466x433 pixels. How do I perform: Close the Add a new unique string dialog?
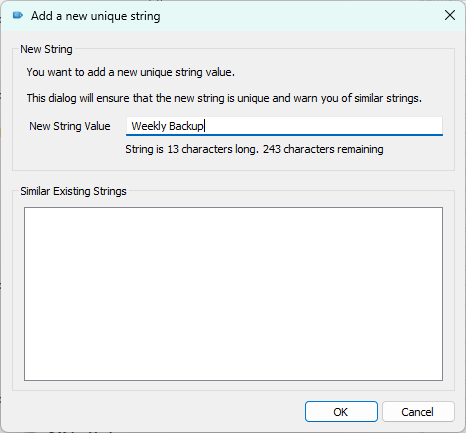[450, 15]
